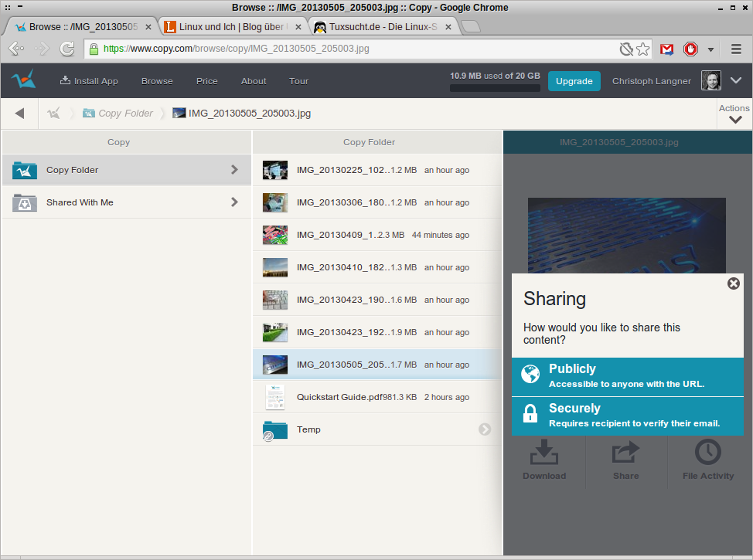Reload the page with refresh icon

[x=67, y=49]
